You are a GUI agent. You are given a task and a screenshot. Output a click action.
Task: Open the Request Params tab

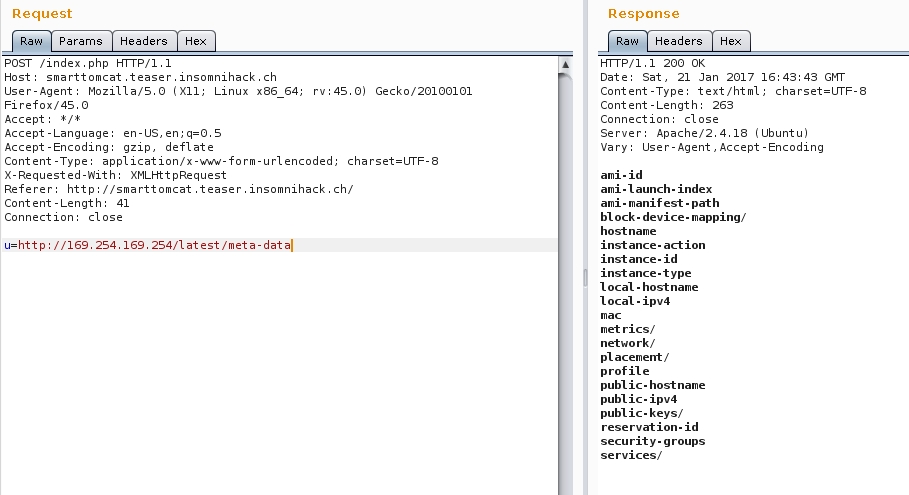81,41
